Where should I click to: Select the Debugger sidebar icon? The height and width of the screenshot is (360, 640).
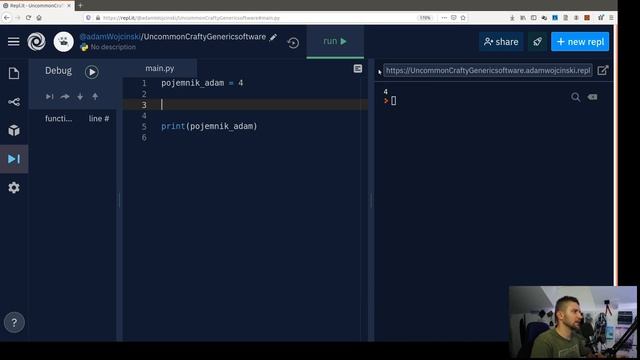tap(14, 159)
